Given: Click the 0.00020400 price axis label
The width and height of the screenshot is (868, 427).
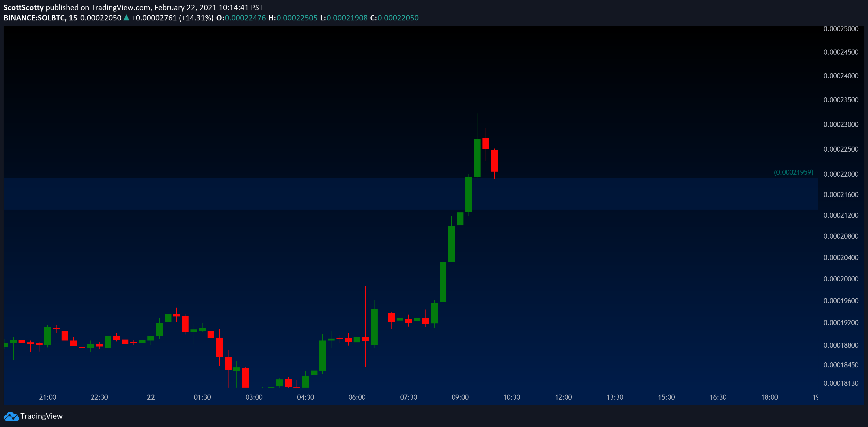Looking at the screenshot, I should [x=841, y=258].
